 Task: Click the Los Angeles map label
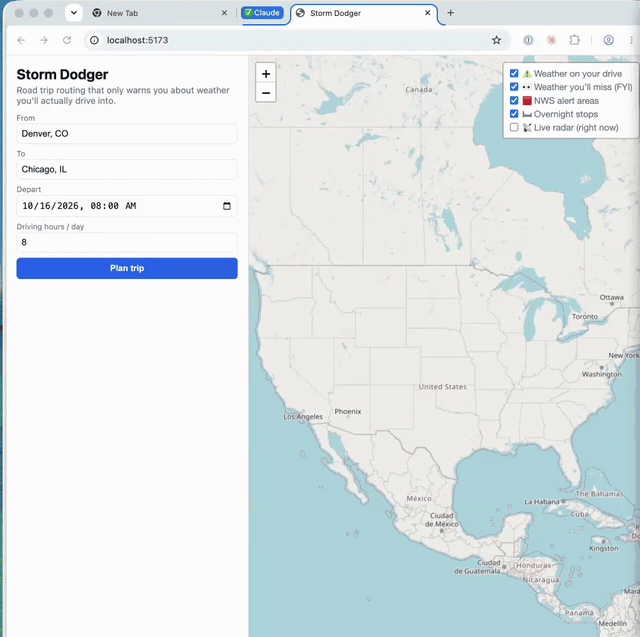pyautogui.click(x=303, y=417)
